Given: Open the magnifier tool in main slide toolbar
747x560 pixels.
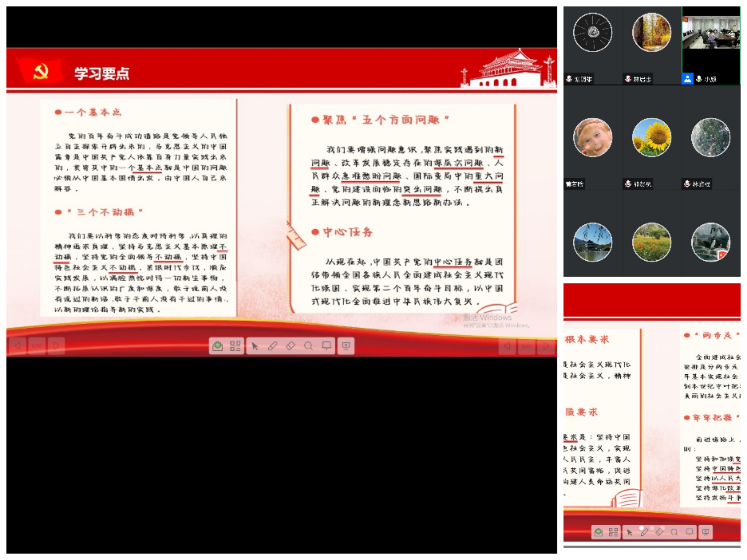Looking at the screenshot, I should (308, 346).
